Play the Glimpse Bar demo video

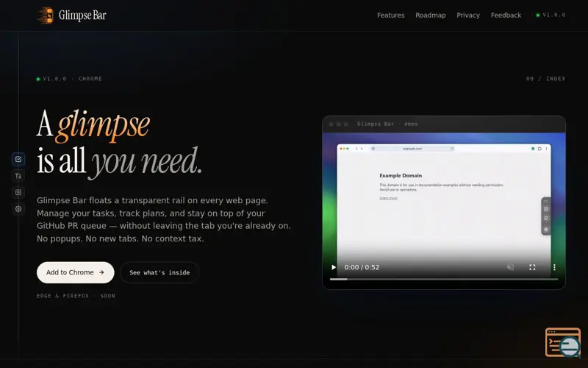334,267
